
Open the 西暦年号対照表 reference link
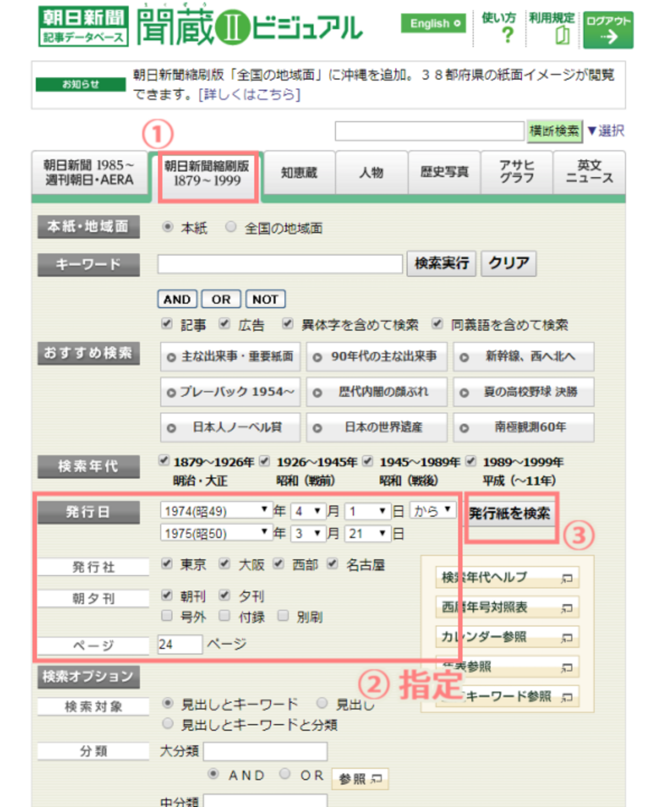(507, 607)
